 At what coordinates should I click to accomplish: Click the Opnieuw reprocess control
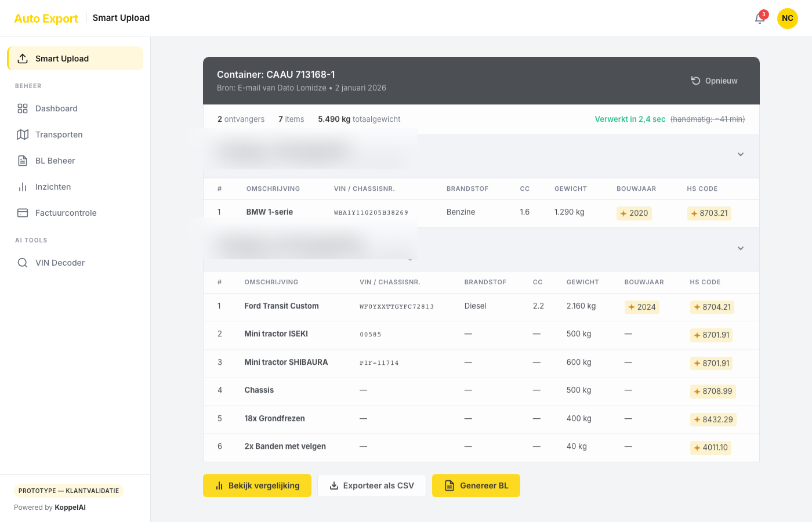pos(714,81)
